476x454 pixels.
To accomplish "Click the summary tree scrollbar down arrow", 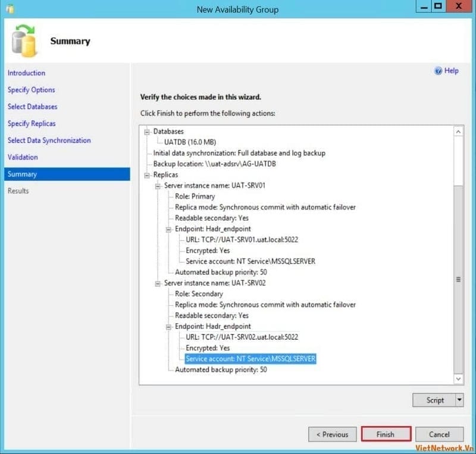I will 458,378.
